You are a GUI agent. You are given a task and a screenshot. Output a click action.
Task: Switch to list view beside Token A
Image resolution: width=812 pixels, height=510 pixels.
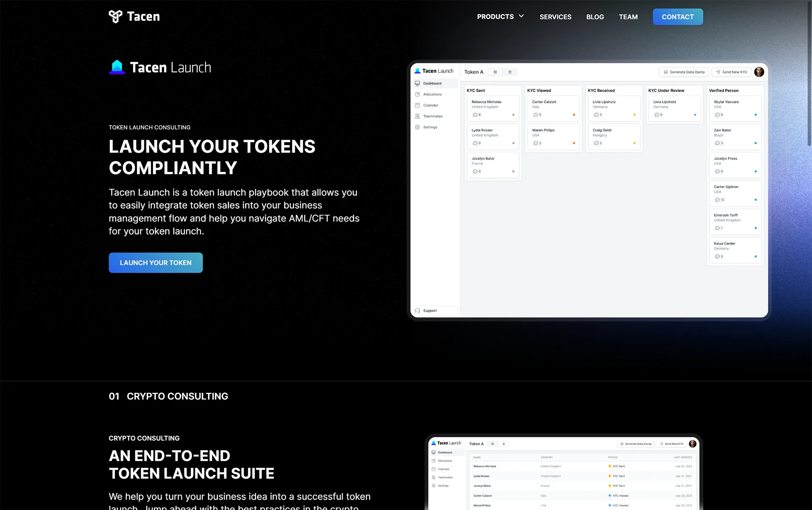click(x=510, y=72)
